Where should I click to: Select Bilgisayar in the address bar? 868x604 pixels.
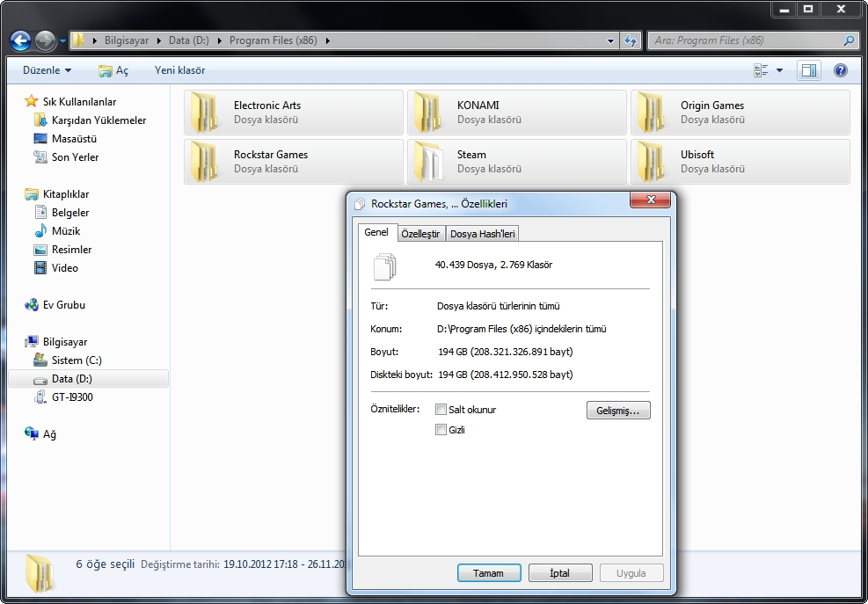click(x=127, y=40)
